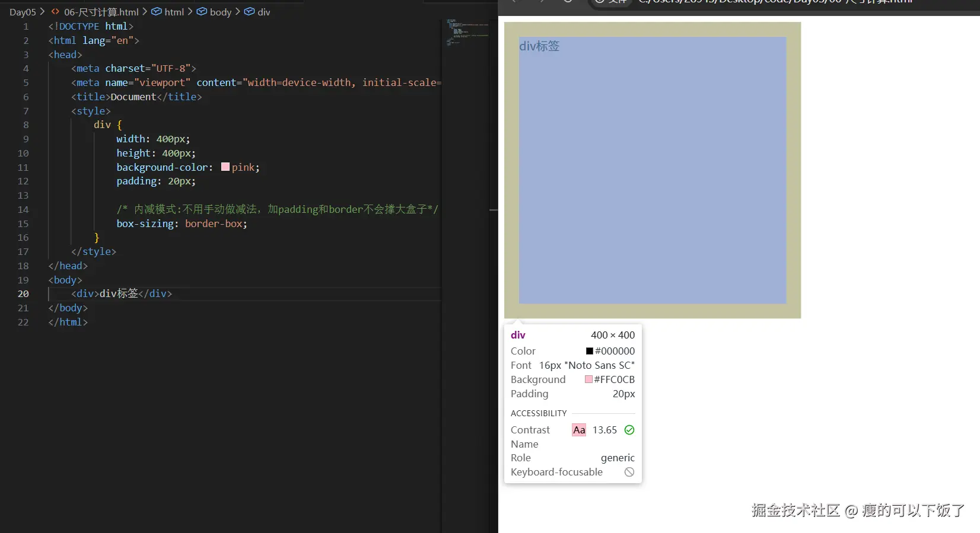Click the <div>div标签</div> code line
980x533 pixels.
coord(122,293)
